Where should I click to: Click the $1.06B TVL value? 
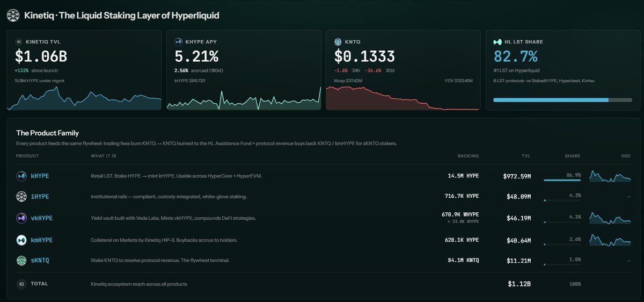41,56
